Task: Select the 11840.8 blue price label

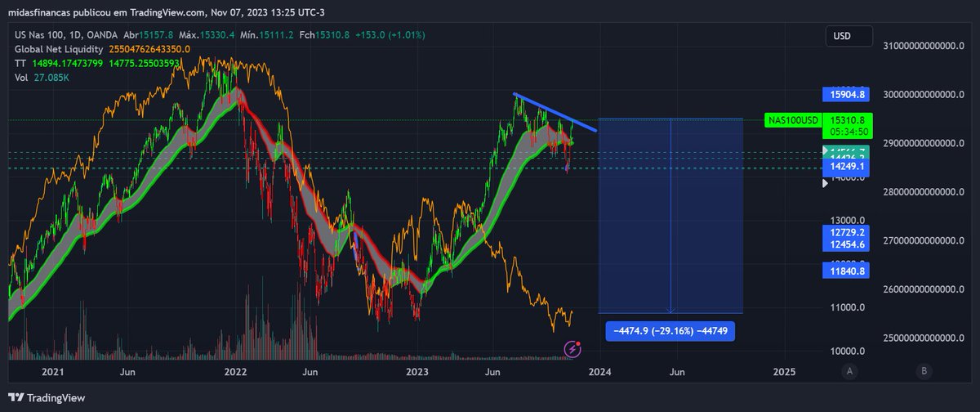Action: pyautogui.click(x=848, y=271)
